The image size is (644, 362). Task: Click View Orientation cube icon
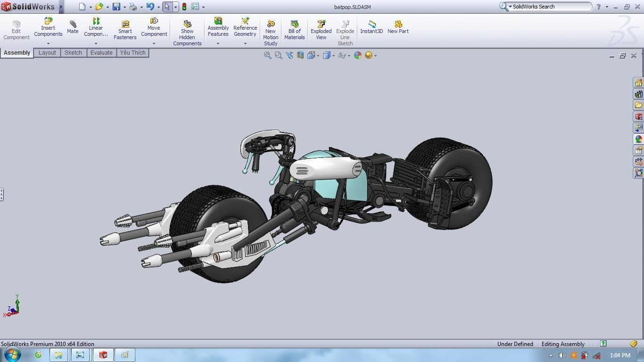coord(311,55)
